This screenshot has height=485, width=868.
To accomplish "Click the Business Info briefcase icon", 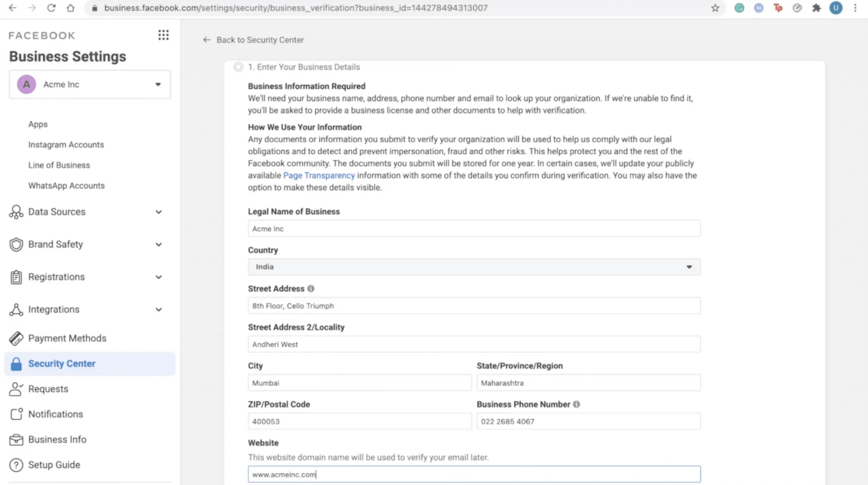I will coord(16,439).
